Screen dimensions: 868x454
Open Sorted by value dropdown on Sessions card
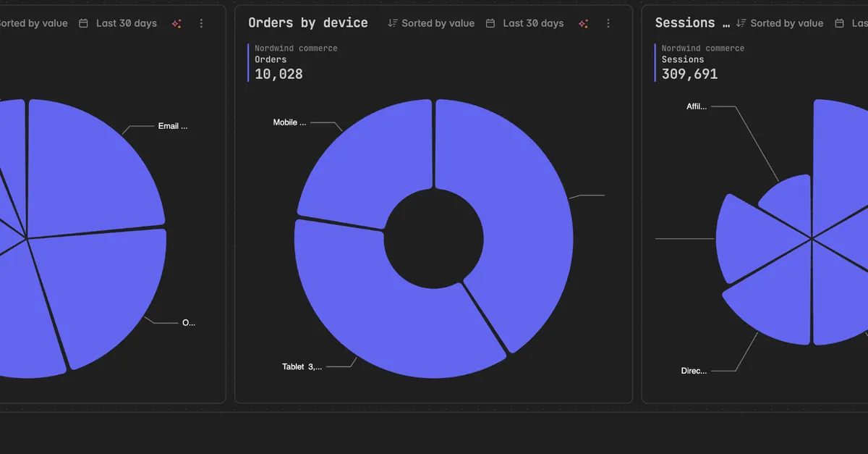pos(780,23)
